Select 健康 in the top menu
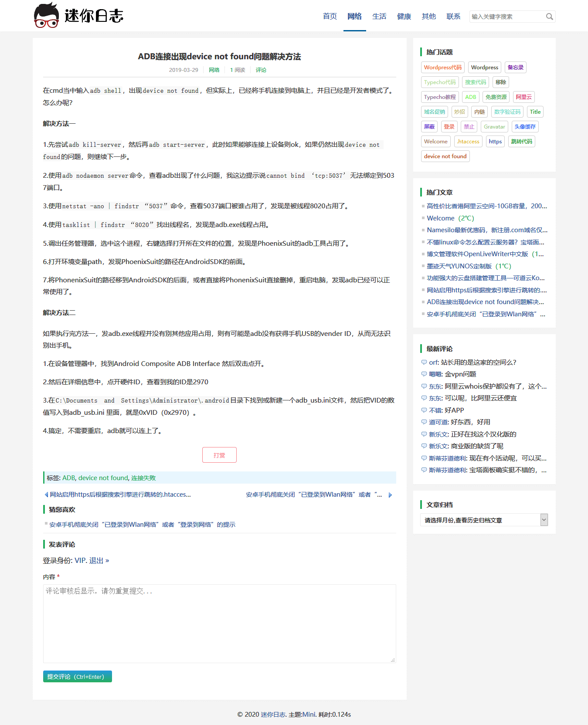Screen dimensions: 588x725 click(x=404, y=16)
